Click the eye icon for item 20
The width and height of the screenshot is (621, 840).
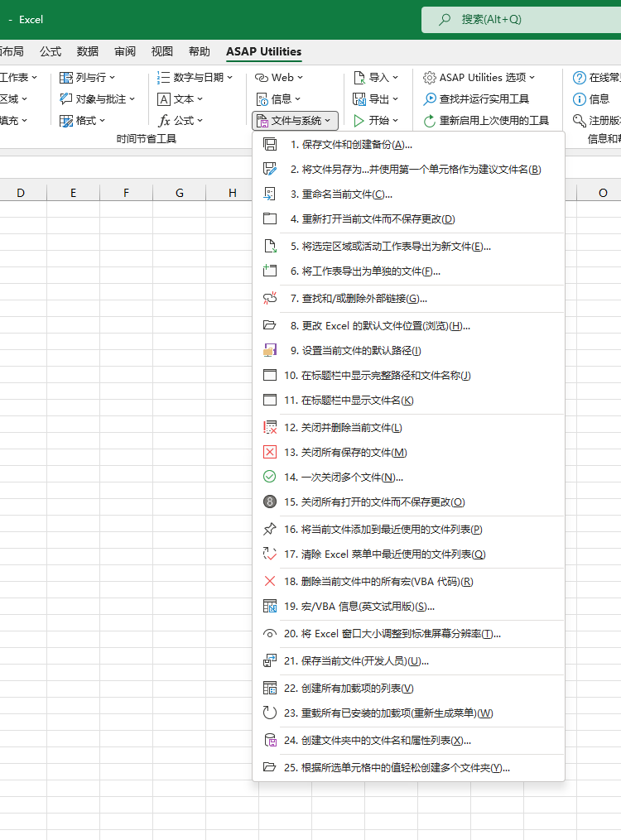coord(270,633)
